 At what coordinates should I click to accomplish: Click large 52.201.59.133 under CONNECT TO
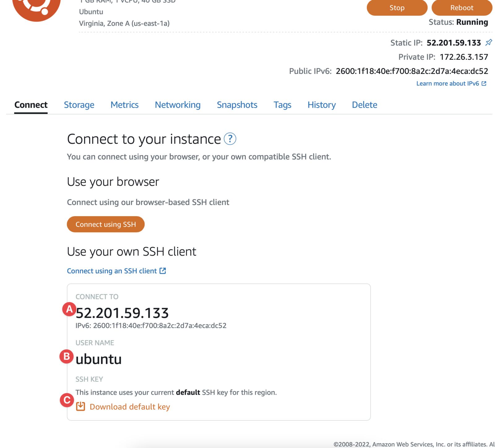[x=122, y=313]
